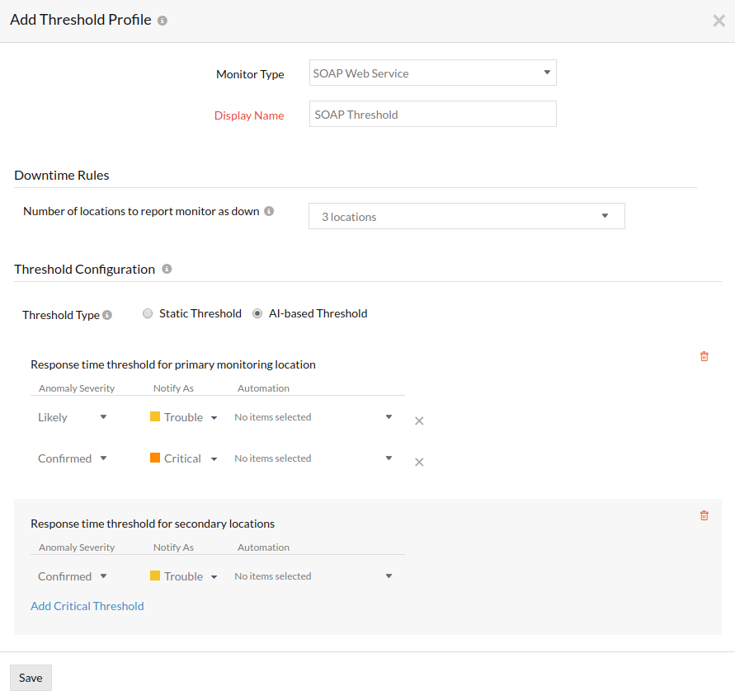
Task: Delete secondary locations threshold section
Action: point(704,515)
